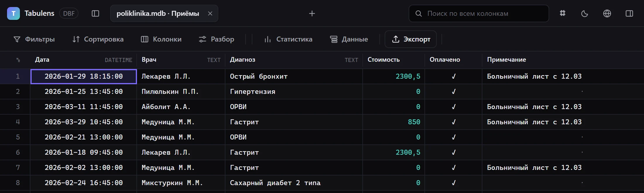Toggle Оплачено checkmark in Айболит А.А. row
The height and width of the screenshot is (193, 644).
click(x=453, y=107)
